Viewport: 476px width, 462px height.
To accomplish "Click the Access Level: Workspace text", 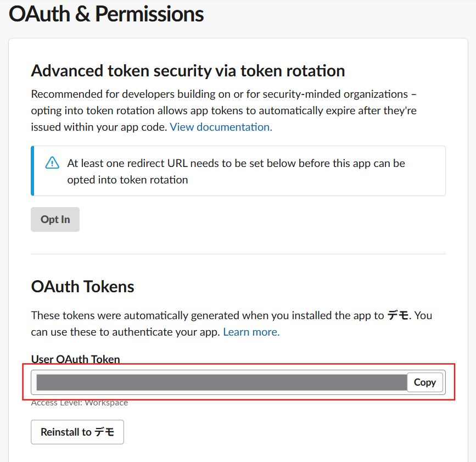I will click(80, 403).
